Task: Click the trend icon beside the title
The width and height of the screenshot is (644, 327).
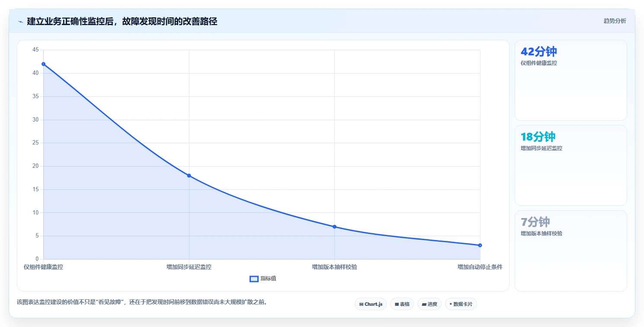Action: click(x=20, y=22)
